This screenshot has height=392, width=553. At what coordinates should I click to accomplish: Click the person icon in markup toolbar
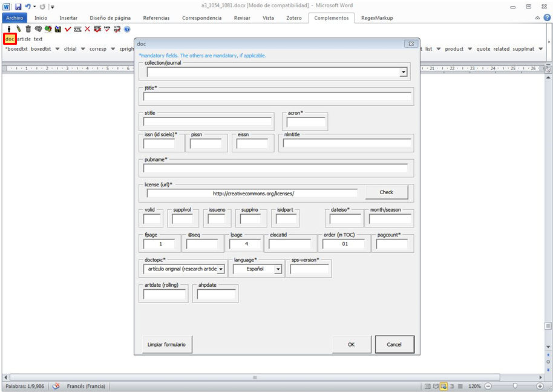click(9, 29)
